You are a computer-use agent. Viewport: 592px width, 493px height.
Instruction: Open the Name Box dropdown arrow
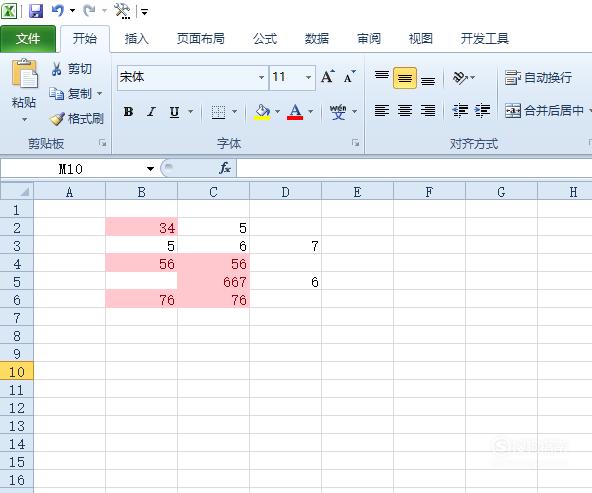(150, 169)
